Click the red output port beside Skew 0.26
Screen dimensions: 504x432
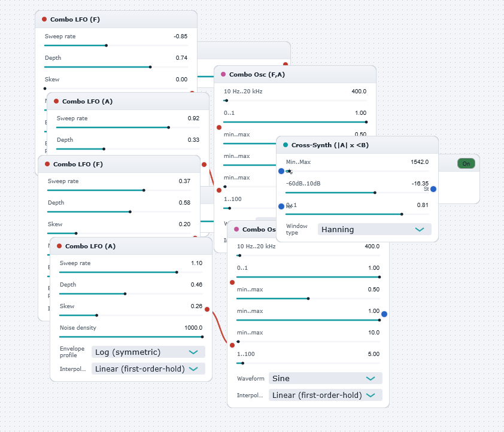pos(207,309)
